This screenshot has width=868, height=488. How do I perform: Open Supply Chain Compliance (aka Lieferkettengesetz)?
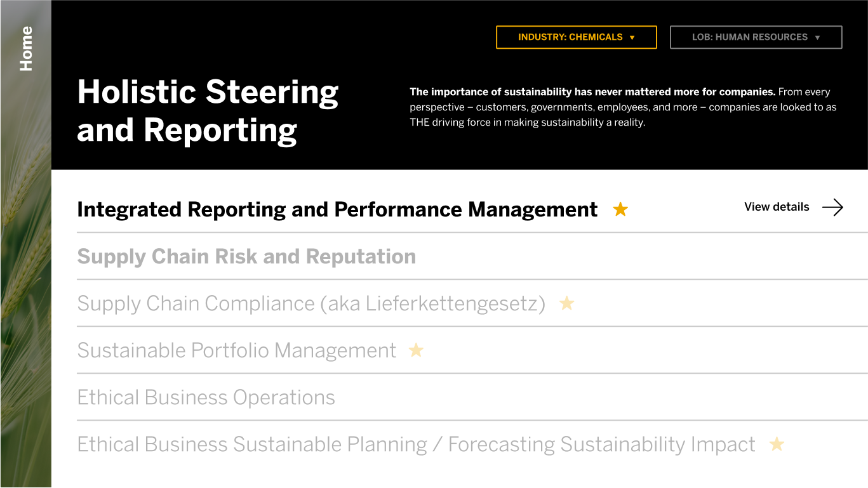pos(311,303)
